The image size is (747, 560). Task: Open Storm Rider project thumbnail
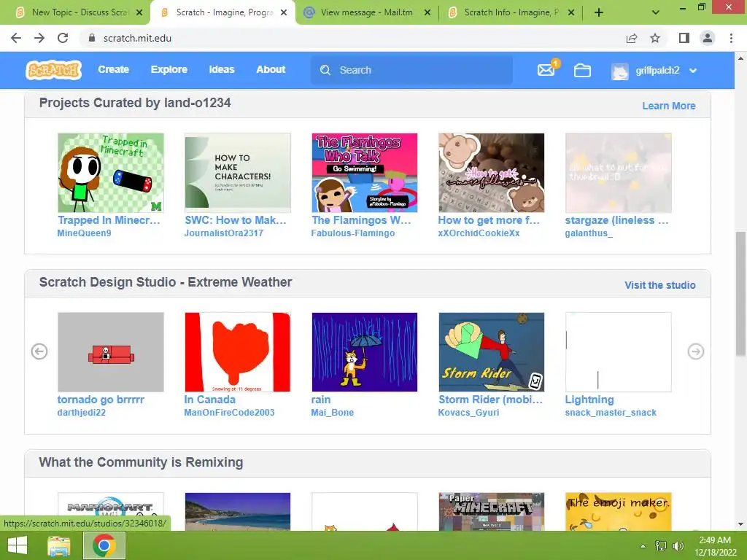click(x=491, y=352)
